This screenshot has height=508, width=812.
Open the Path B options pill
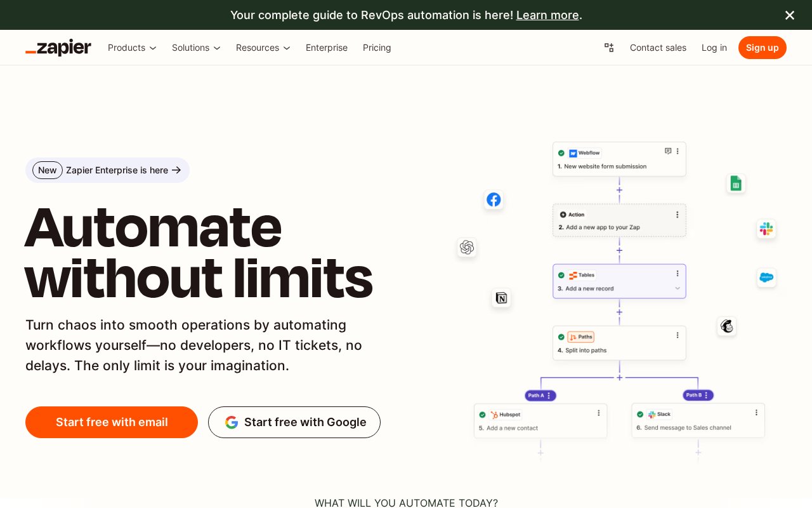pos(698,395)
